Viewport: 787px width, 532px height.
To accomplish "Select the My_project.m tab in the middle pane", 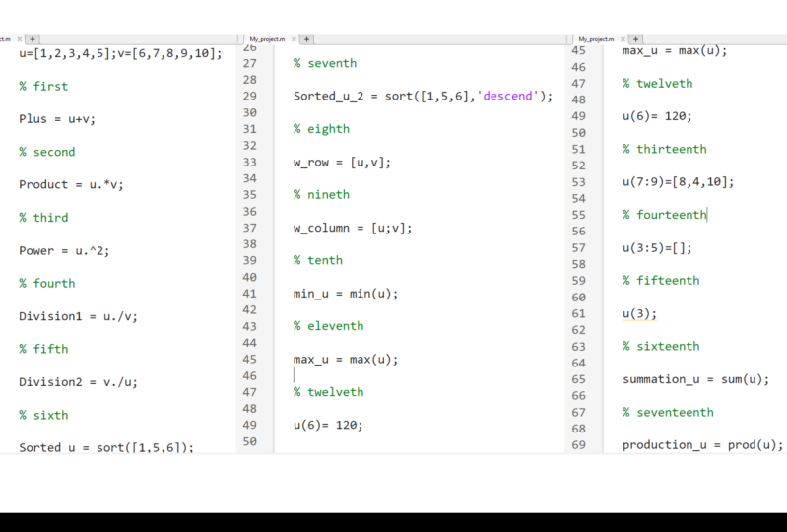I will [266, 39].
